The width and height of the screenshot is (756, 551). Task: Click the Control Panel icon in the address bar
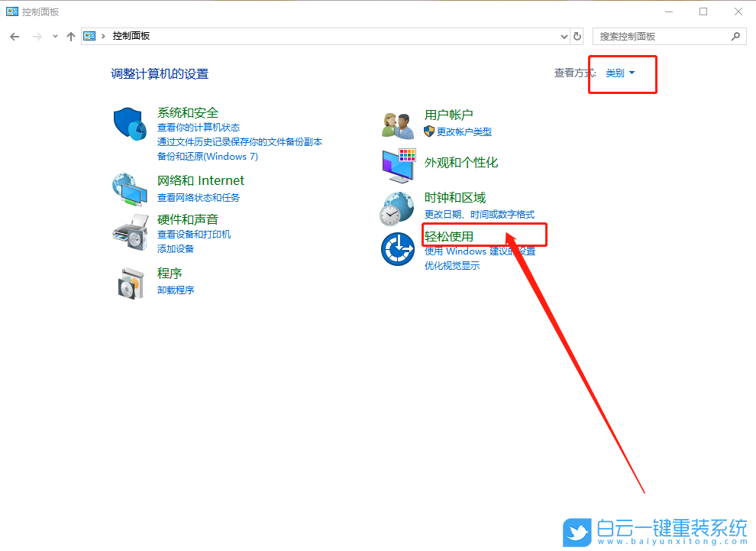89,35
